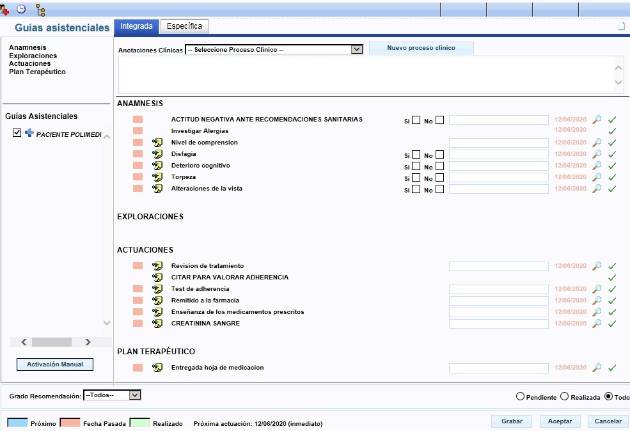
Task: Open the note icon beside Disfagia
Action: coord(157,154)
